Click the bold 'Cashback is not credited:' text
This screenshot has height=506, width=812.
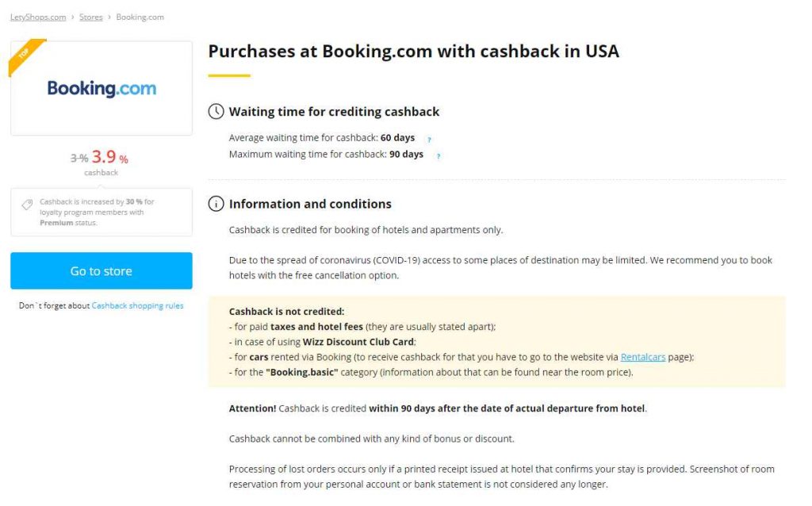point(286,312)
